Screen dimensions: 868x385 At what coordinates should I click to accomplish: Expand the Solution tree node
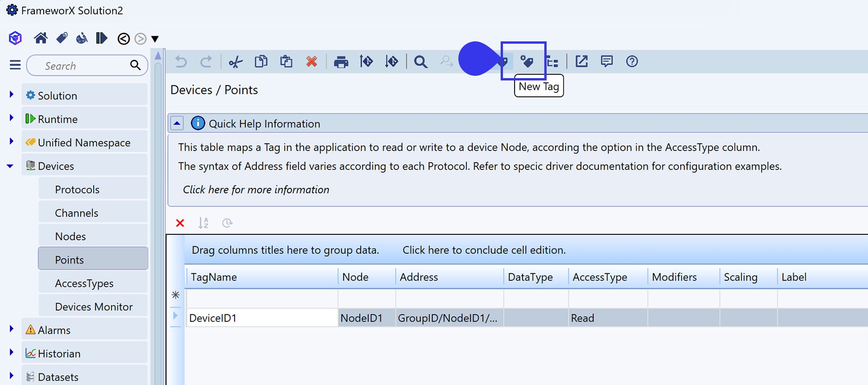[x=11, y=95]
